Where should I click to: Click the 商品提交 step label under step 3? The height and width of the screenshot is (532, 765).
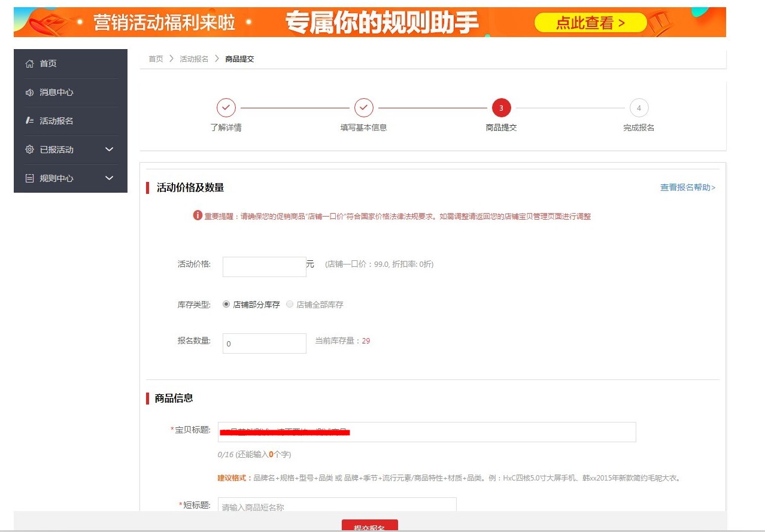(501, 127)
